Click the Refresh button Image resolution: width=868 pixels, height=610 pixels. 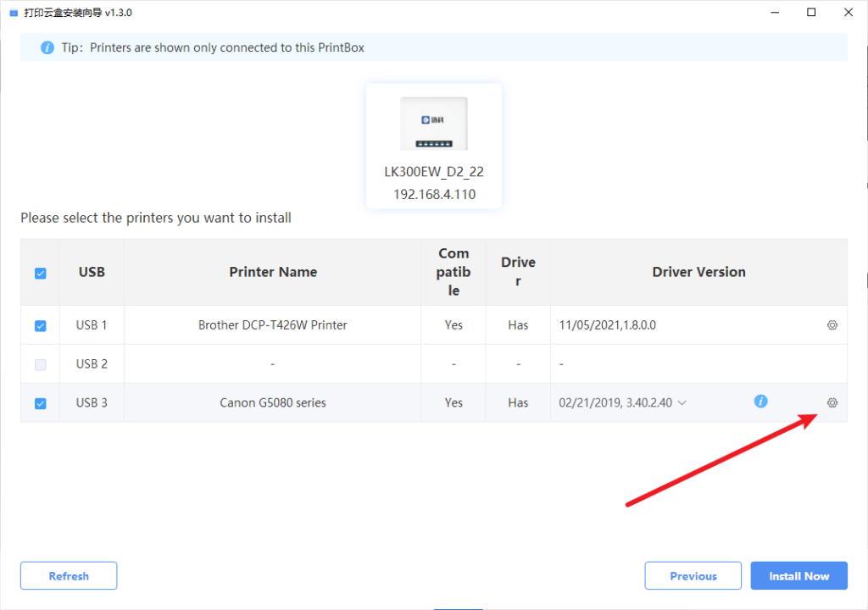pyautogui.click(x=69, y=575)
